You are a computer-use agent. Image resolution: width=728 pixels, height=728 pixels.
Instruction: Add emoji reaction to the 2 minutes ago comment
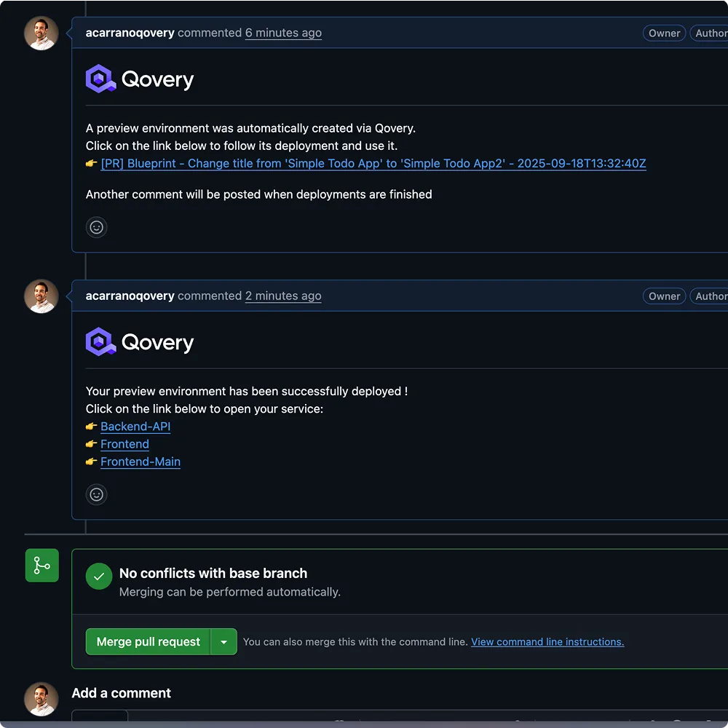click(97, 494)
